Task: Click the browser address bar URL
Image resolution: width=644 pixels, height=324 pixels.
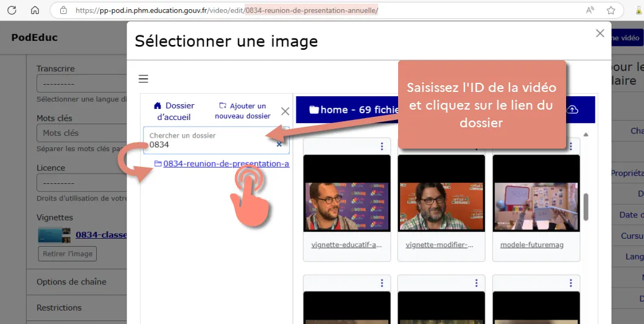Action: 226,10
